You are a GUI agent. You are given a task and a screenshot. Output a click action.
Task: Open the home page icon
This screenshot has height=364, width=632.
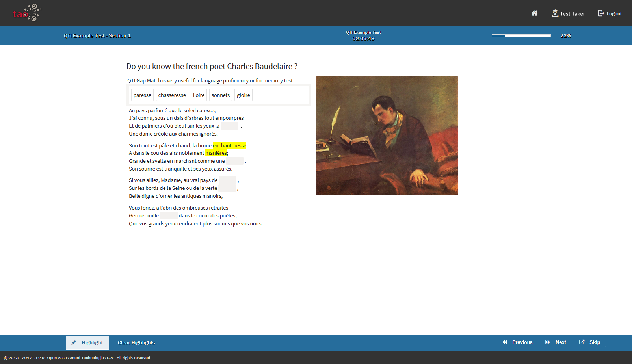click(x=534, y=13)
